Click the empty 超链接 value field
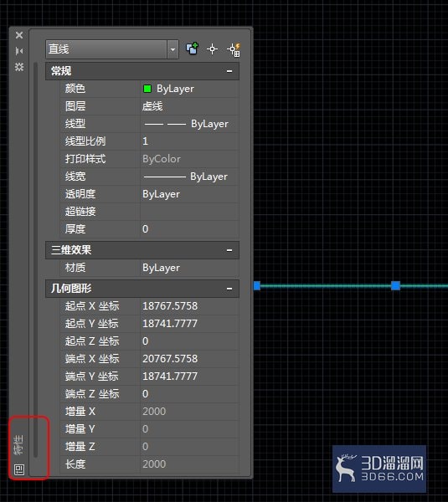Viewport: 448px width, 502px height. 189,212
